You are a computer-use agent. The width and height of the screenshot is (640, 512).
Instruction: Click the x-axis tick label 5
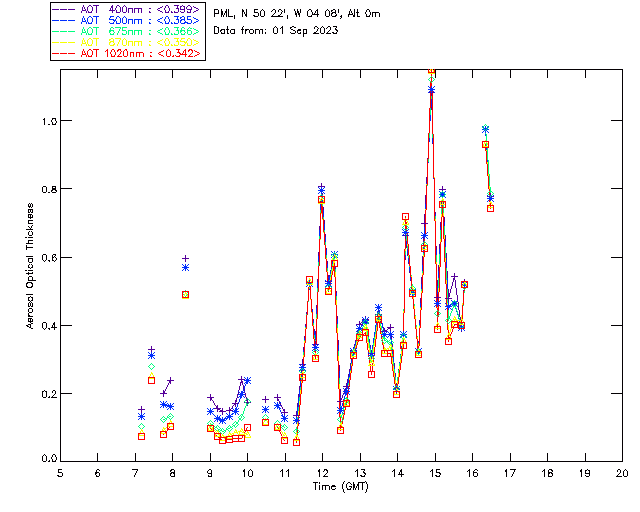[x=60, y=473]
